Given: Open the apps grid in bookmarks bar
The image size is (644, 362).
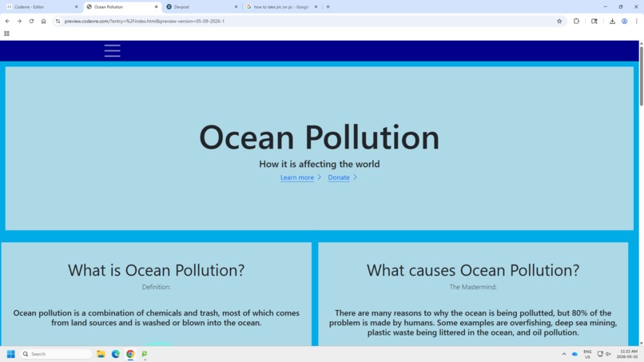Looking at the screenshot, I should (x=6, y=34).
